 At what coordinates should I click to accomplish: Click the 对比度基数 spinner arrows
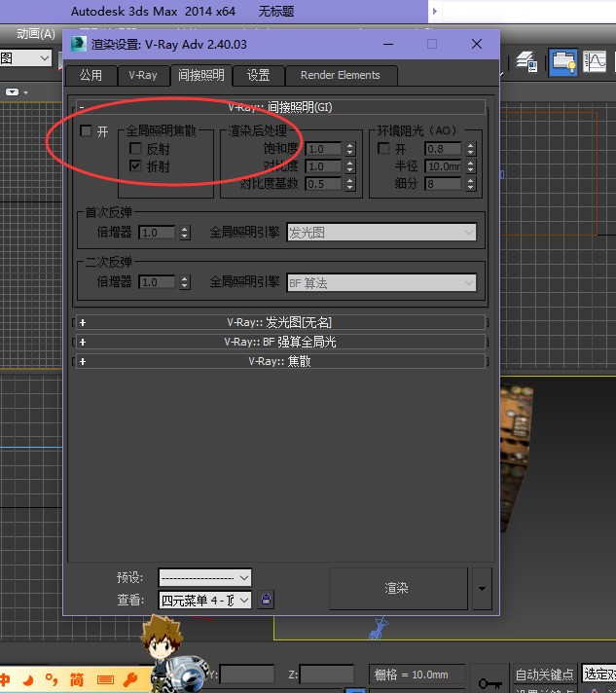[350, 184]
